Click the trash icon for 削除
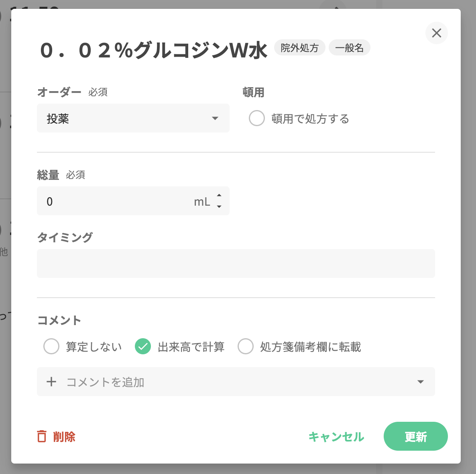 (42, 436)
